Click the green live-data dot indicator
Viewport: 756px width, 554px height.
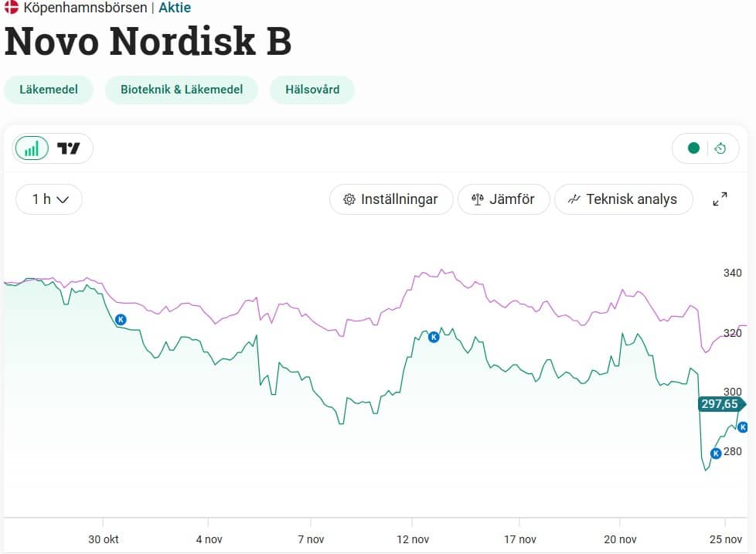(x=693, y=148)
